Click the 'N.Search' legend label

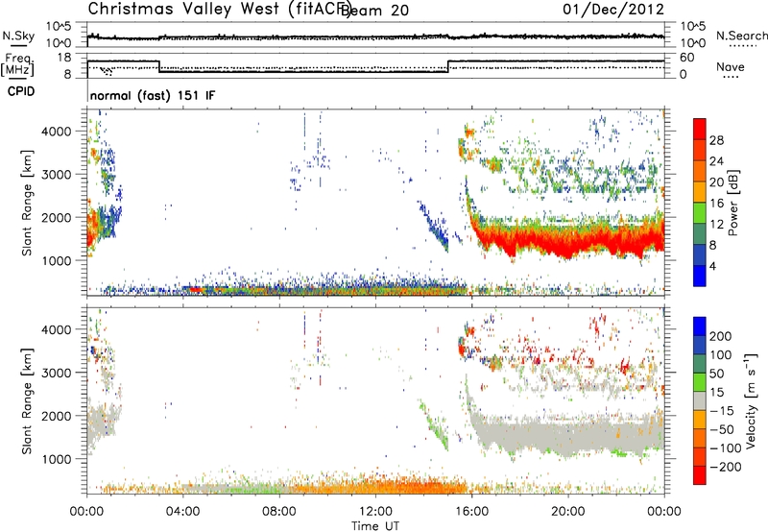pos(741,36)
